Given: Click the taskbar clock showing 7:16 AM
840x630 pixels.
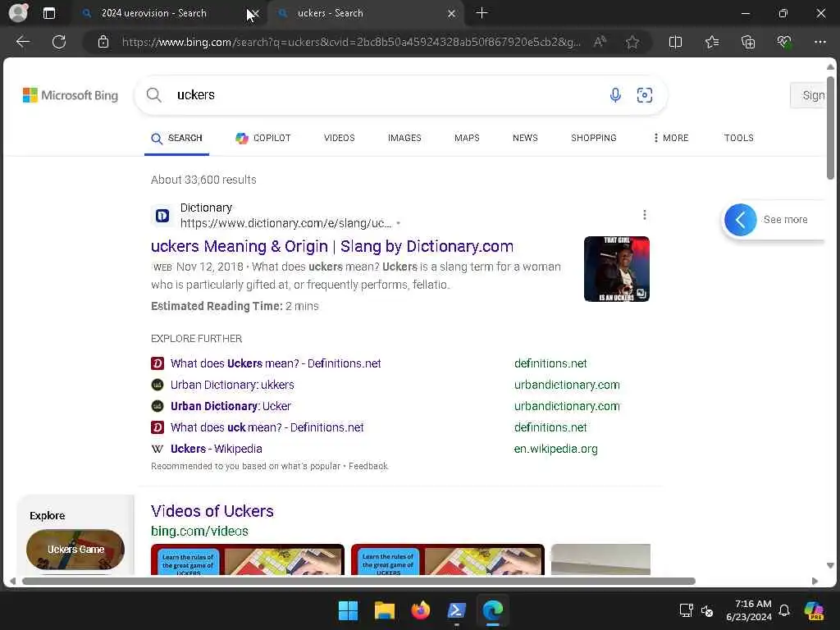Looking at the screenshot, I should (749, 610).
